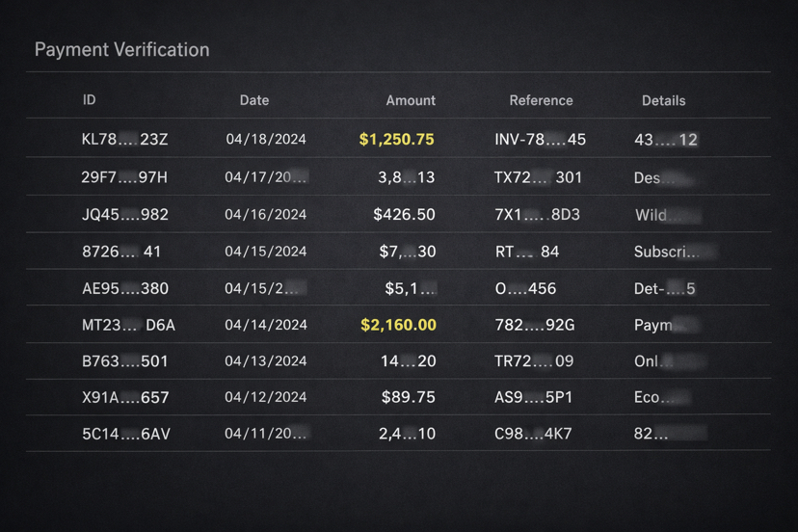798x532 pixels.
Task: Select the Reference column header
Action: [541, 100]
